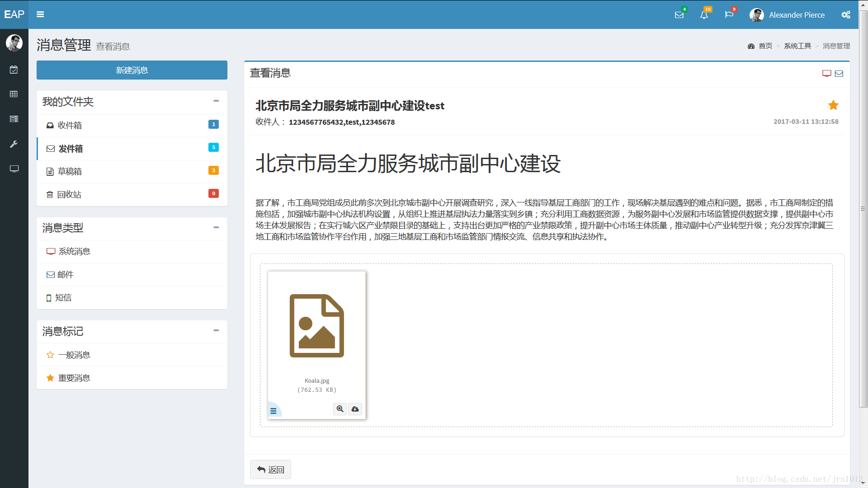Open the table grid icon in left sidebar

(x=14, y=94)
